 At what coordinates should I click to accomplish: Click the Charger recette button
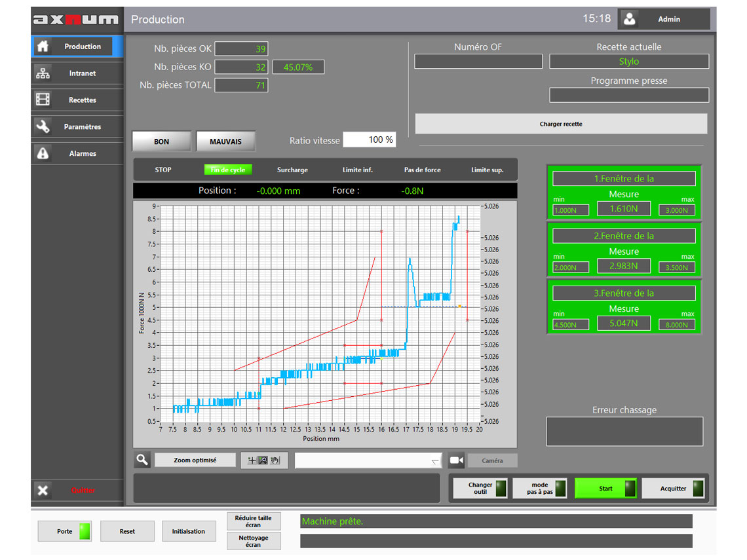tap(561, 123)
